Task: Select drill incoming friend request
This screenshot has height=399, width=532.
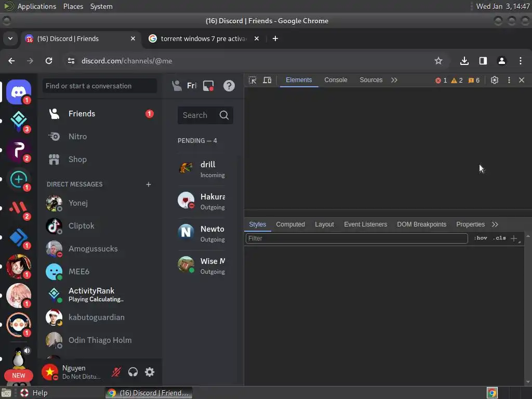Action: tap(202, 169)
